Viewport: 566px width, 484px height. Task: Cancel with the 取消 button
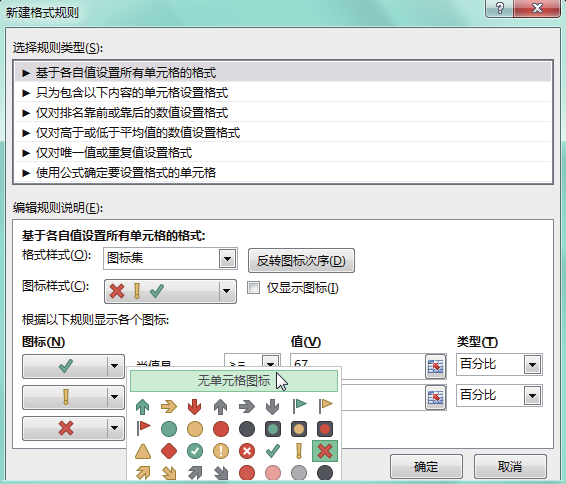[510, 466]
